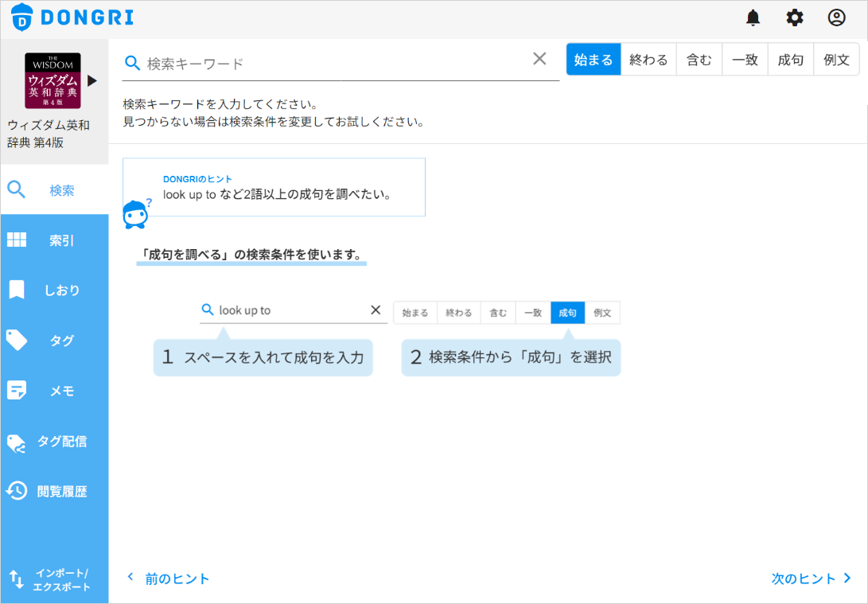Select the 例文 search condition at top
Screen dimensions: 868x604
point(836,60)
